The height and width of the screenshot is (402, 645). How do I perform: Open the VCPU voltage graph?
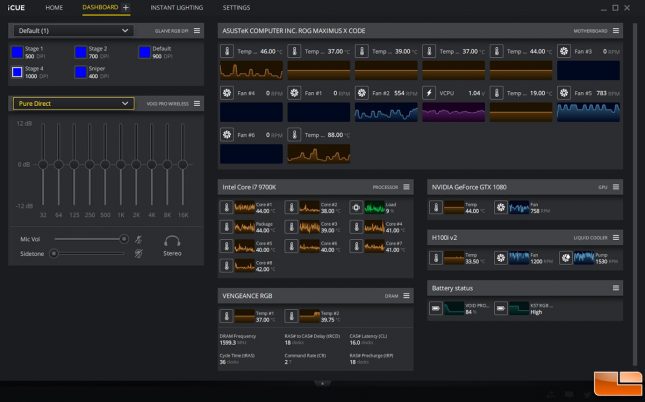pyautogui.click(x=454, y=112)
